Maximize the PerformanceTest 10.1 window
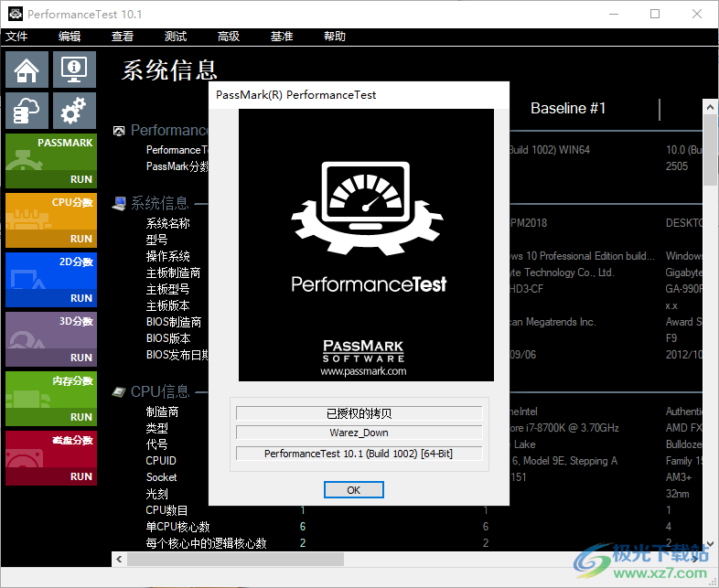 655,14
